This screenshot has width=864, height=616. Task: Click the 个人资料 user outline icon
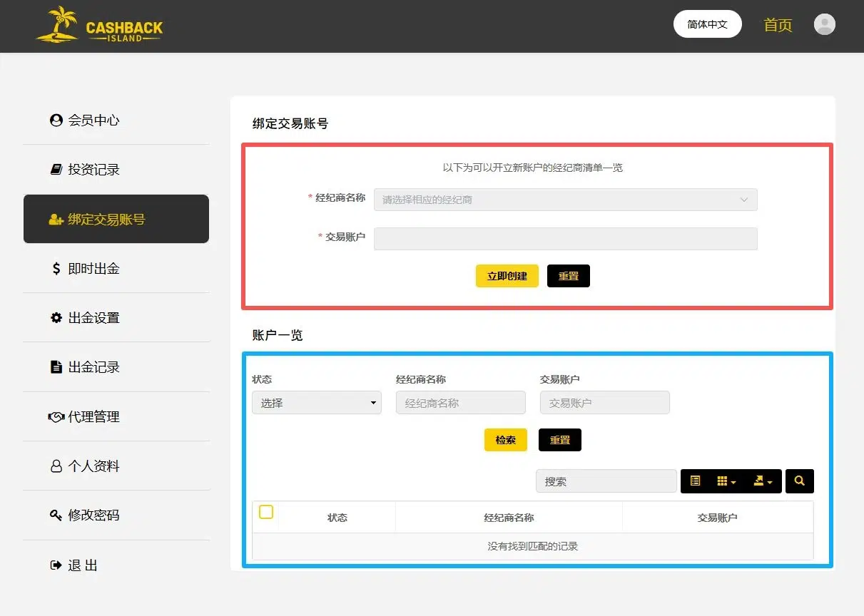click(56, 466)
